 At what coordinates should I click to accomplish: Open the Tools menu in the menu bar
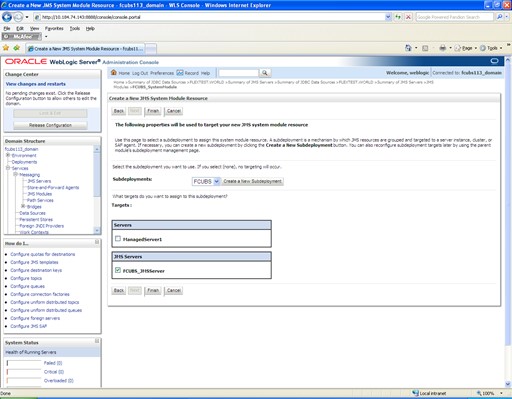coord(75,29)
